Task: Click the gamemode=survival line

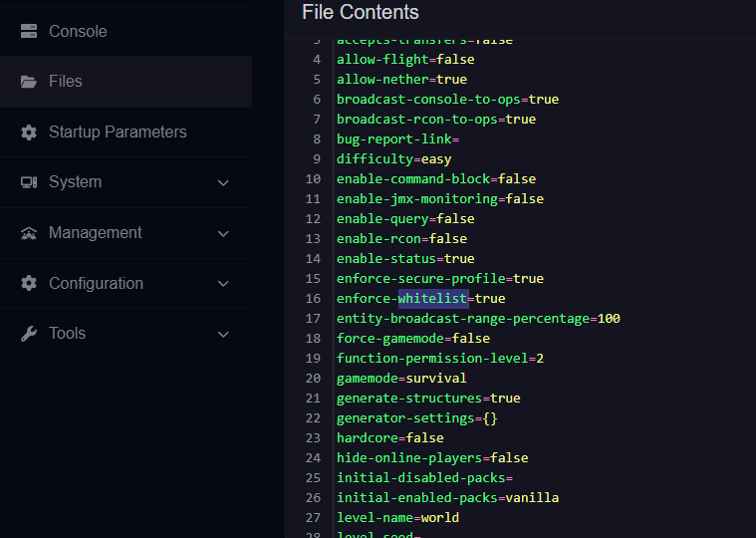Action: coord(401,378)
